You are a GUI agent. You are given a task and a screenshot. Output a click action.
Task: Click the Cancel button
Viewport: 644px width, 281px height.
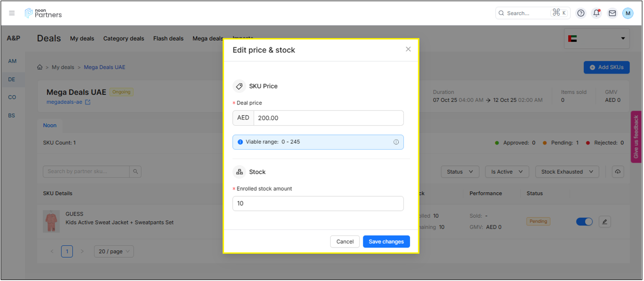pyautogui.click(x=345, y=242)
